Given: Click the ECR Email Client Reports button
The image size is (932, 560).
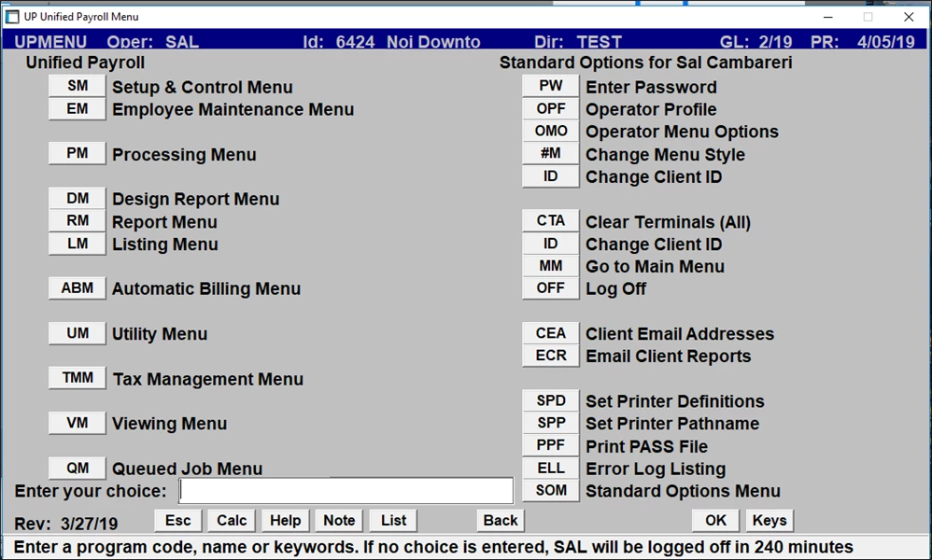Looking at the screenshot, I should (x=551, y=356).
